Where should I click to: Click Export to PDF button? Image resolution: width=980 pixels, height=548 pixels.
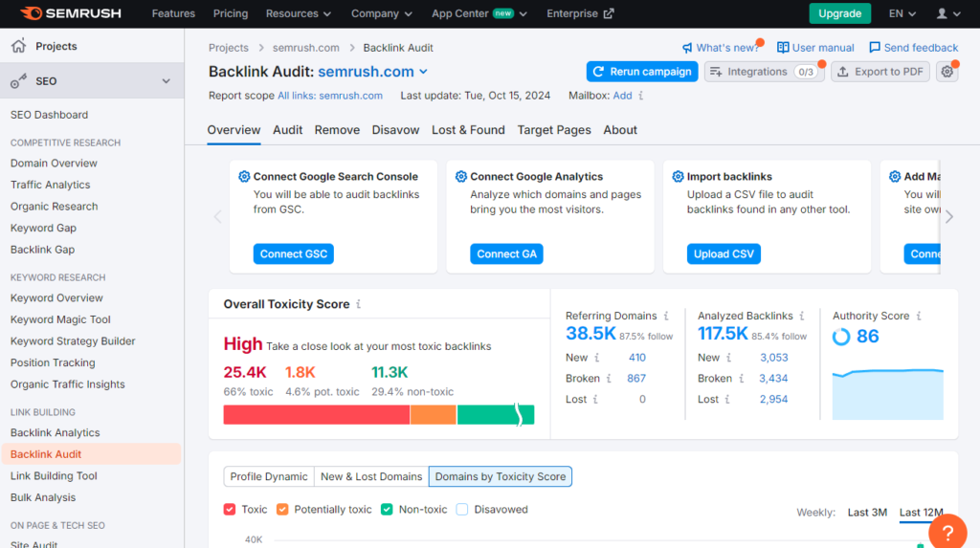(x=880, y=72)
